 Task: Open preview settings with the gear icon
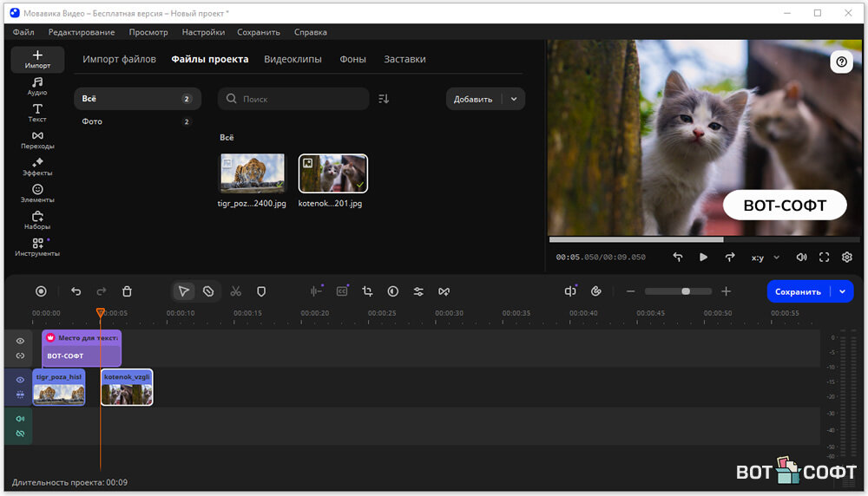pos(847,258)
